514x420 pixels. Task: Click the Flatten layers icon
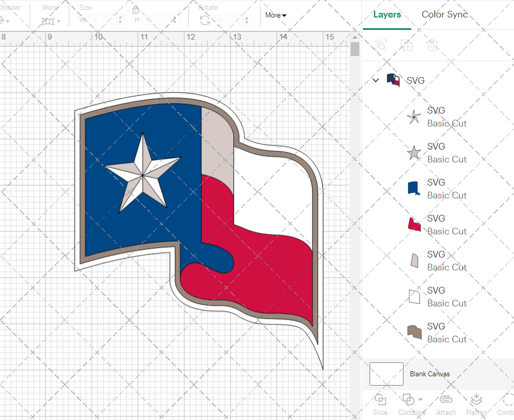(x=476, y=400)
